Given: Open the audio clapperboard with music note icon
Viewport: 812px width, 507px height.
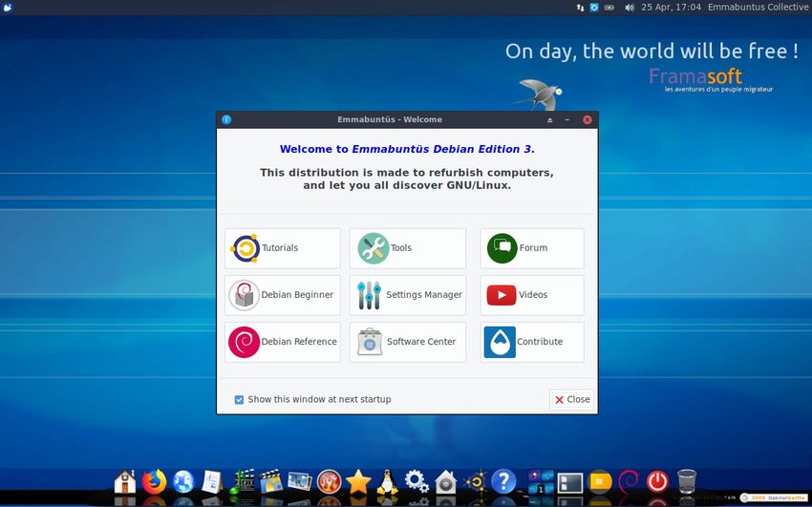Looking at the screenshot, I should pos(242,481).
